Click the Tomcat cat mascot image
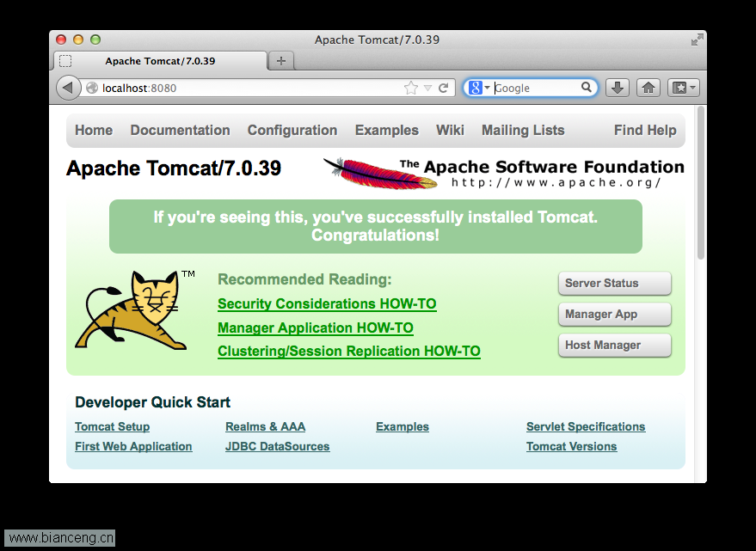Image resolution: width=756 pixels, height=551 pixels. [134, 310]
